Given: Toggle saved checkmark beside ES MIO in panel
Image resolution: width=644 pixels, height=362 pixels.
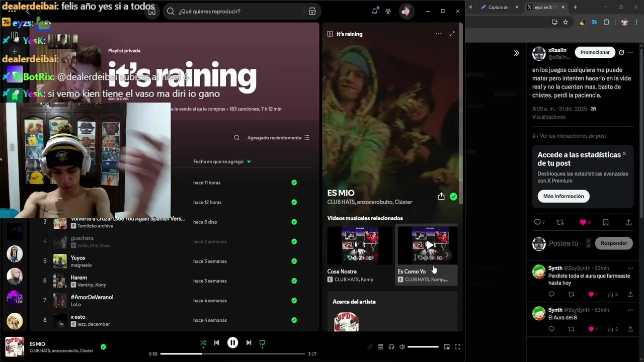Looking at the screenshot, I should click(x=453, y=197).
